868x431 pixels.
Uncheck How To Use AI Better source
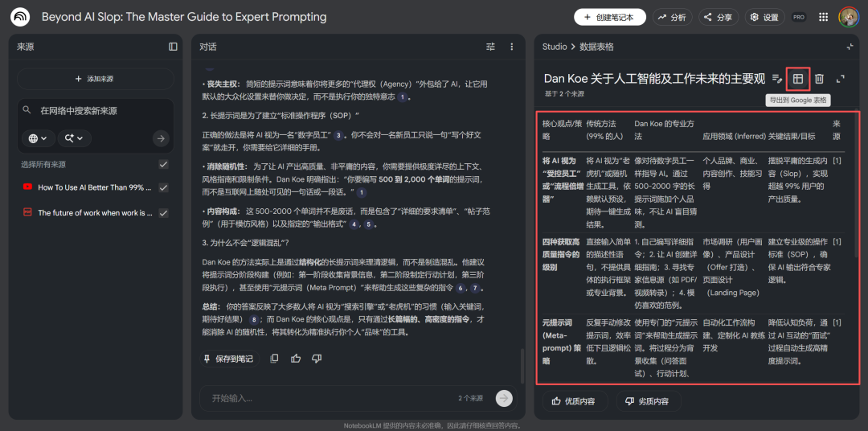[x=163, y=187]
